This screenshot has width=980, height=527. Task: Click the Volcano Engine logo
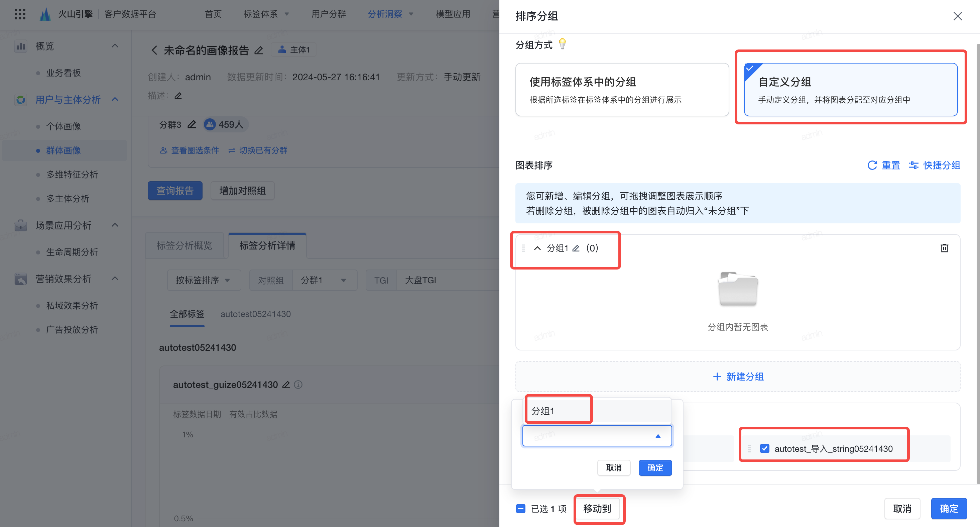pyautogui.click(x=45, y=14)
